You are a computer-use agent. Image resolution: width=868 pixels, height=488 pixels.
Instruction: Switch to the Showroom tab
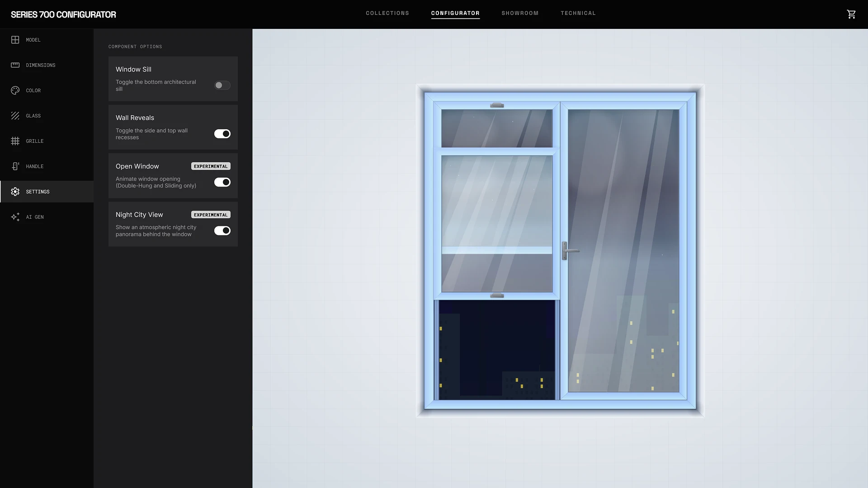click(519, 13)
